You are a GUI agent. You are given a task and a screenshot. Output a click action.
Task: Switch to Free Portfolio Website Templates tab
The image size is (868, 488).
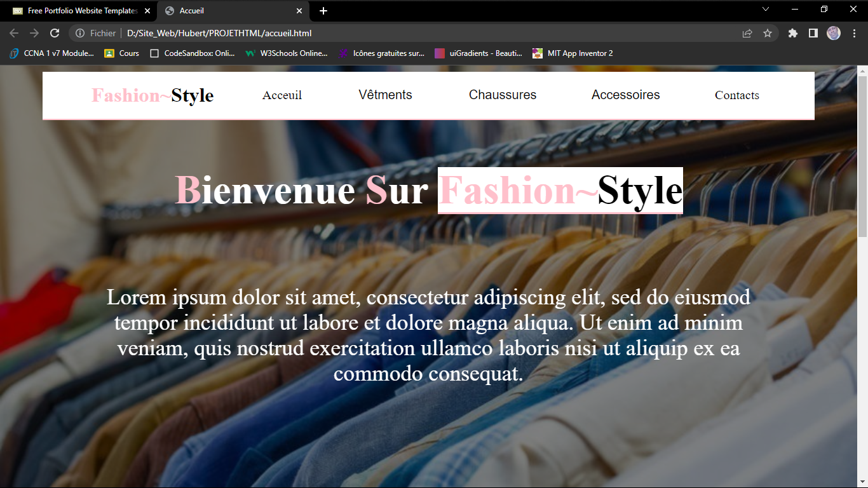pos(81,11)
